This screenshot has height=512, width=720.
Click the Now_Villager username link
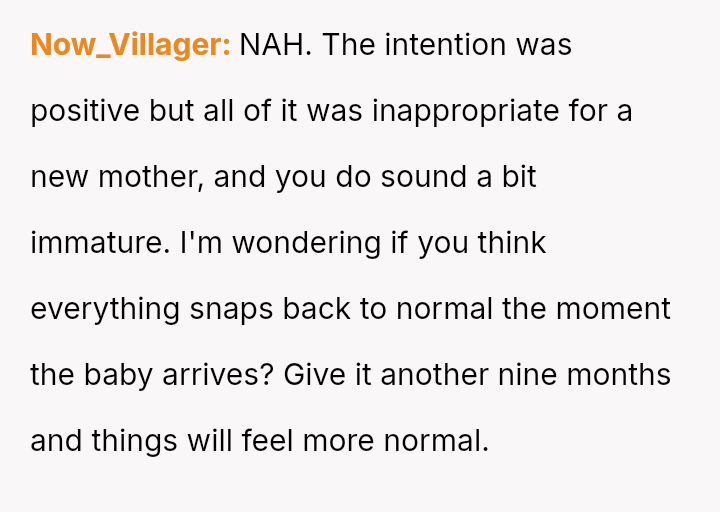(x=130, y=45)
